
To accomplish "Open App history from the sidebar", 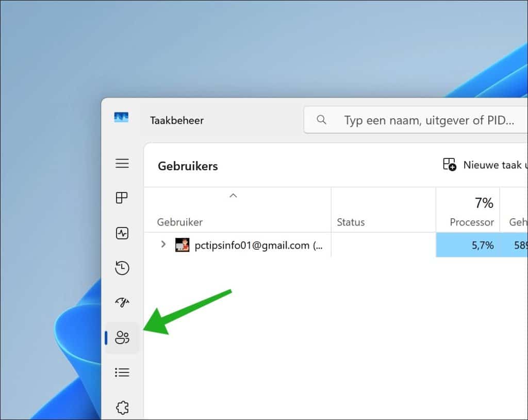I will point(122,268).
